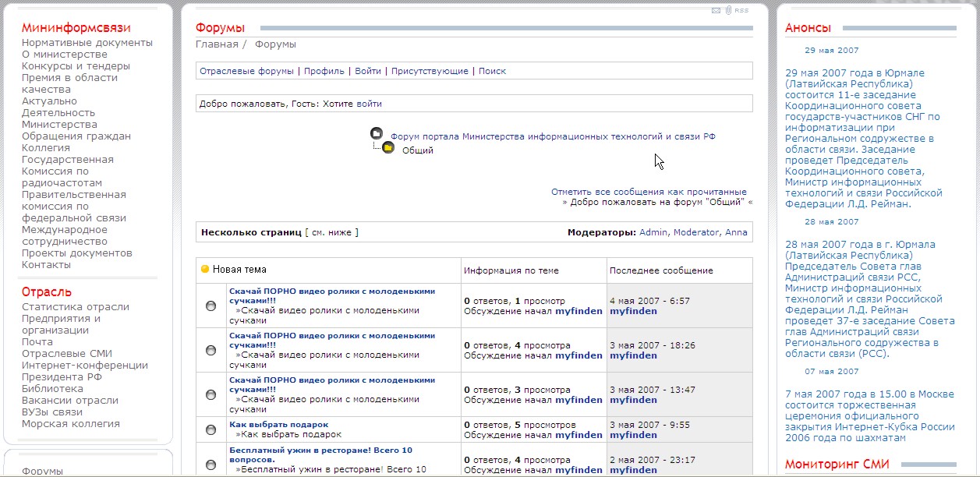Image resolution: width=980 pixels, height=477 pixels.
Task: Click войти link in guest welcome message
Action: (369, 104)
